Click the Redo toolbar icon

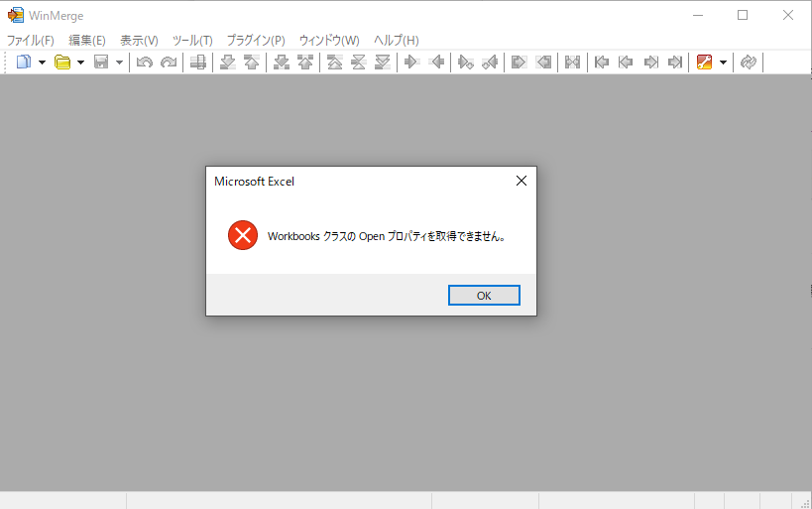(169, 63)
